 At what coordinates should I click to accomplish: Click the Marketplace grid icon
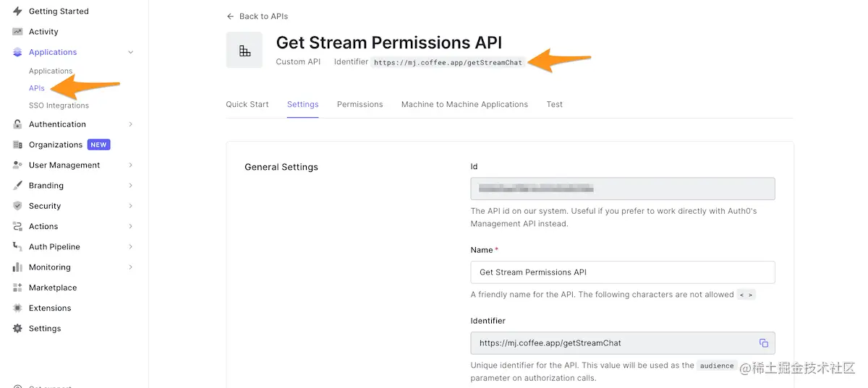point(17,288)
